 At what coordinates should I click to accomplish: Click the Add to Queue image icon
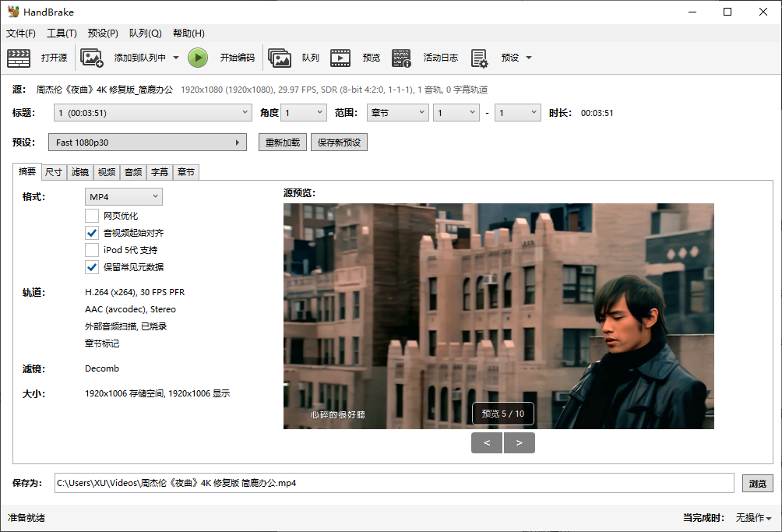coord(92,58)
